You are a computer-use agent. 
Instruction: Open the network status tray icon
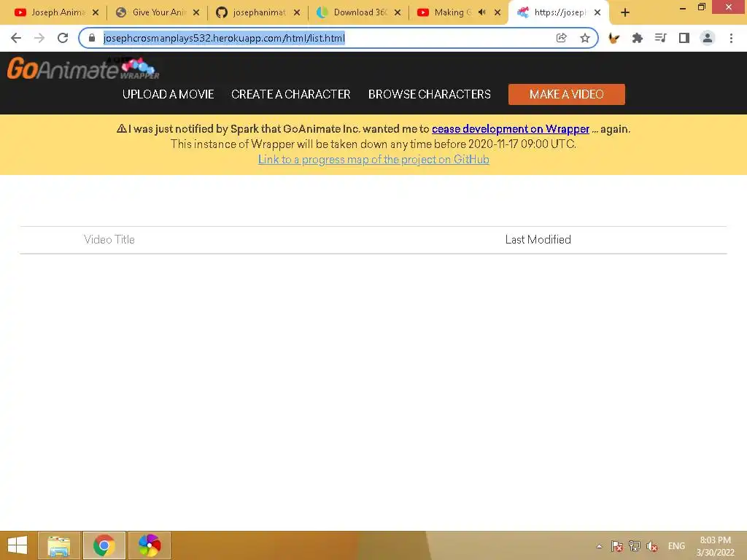pyautogui.click(x=635, y=546)
